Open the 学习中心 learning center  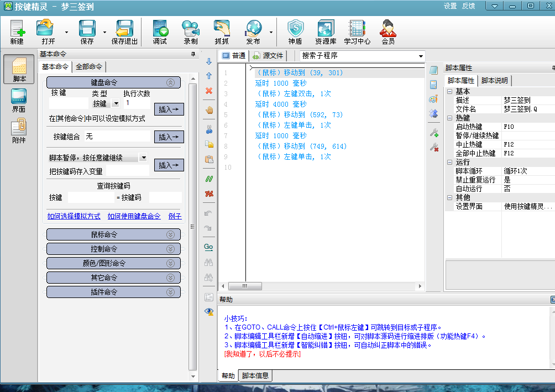click(x=357, y=32)
